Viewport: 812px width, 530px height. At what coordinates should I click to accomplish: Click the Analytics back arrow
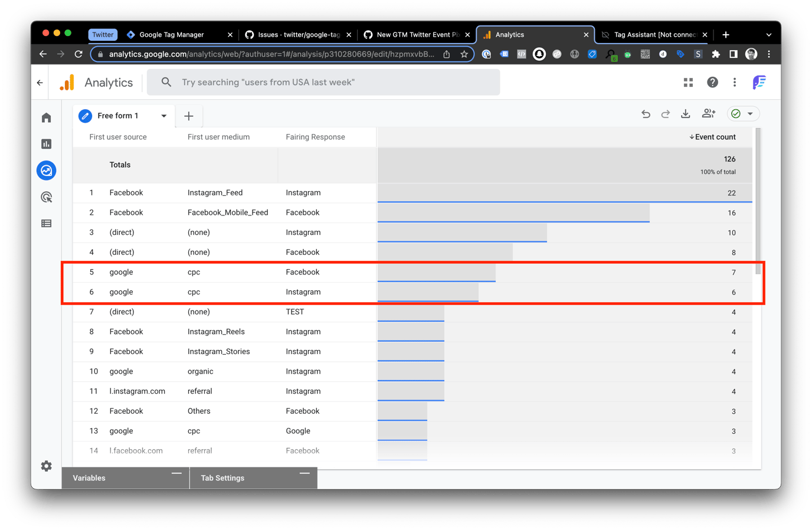(x=40, y=83)
